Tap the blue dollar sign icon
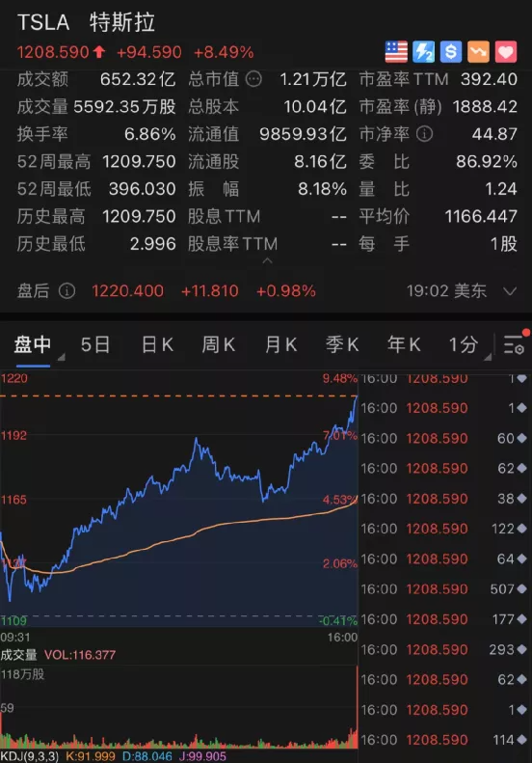This screenshot has height=763, width=532. 451,51
